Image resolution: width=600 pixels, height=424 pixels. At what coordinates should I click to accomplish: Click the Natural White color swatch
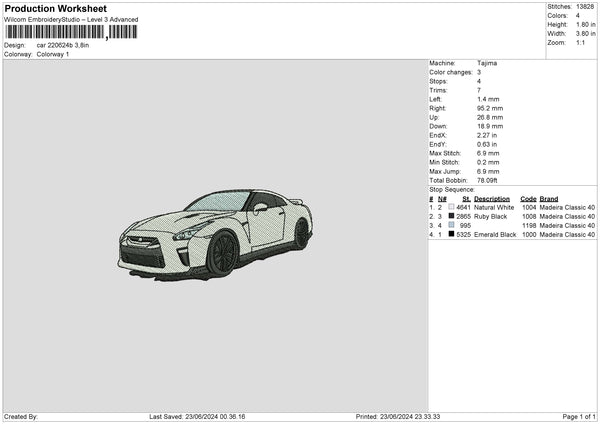tap(451, 207)
